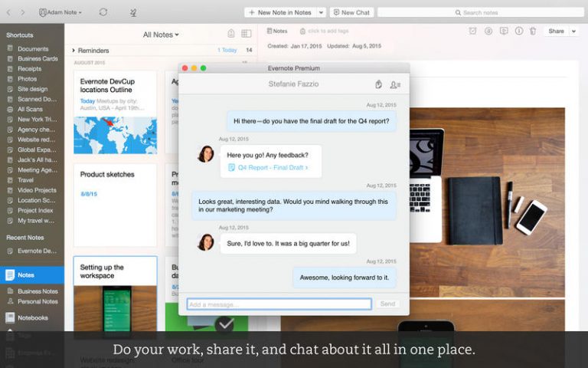588x368 pixels.
Task: Click the activity satellite icon in the toolbar
Action: coord(133,12)
